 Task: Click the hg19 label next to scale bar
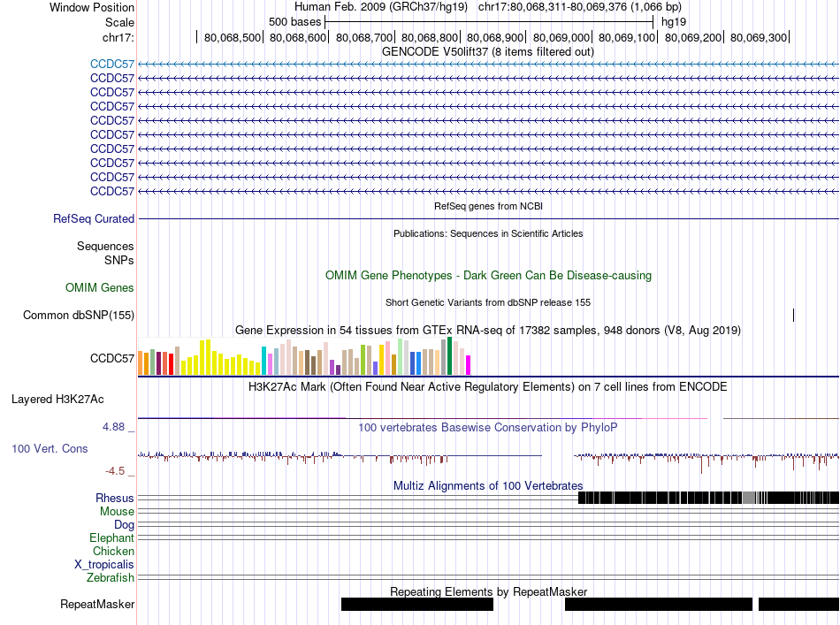(674, 22)
